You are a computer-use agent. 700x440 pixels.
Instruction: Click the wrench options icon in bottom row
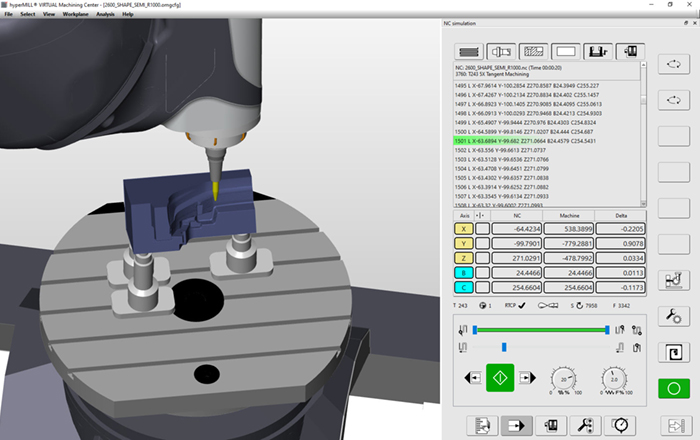tap(586, 426)
